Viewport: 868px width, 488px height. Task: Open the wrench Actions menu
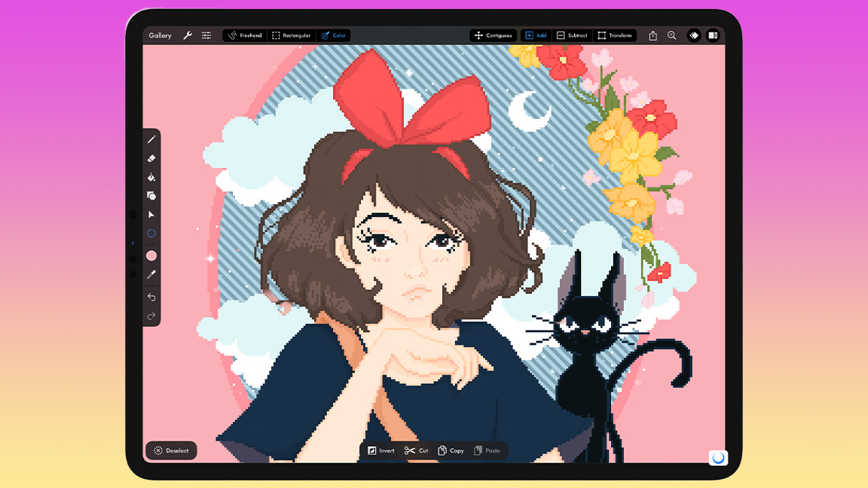[x=188, y=35]
